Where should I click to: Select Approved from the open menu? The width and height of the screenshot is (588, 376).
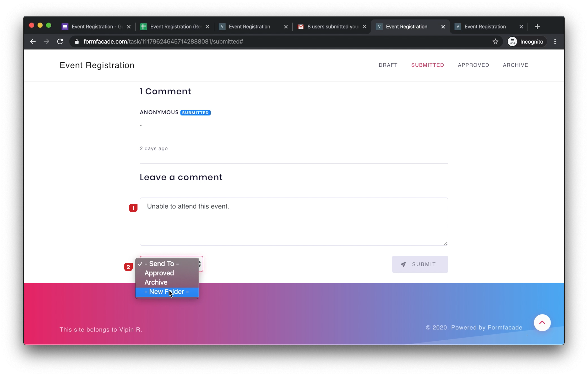pyautogui.click(x=159, y=273)
